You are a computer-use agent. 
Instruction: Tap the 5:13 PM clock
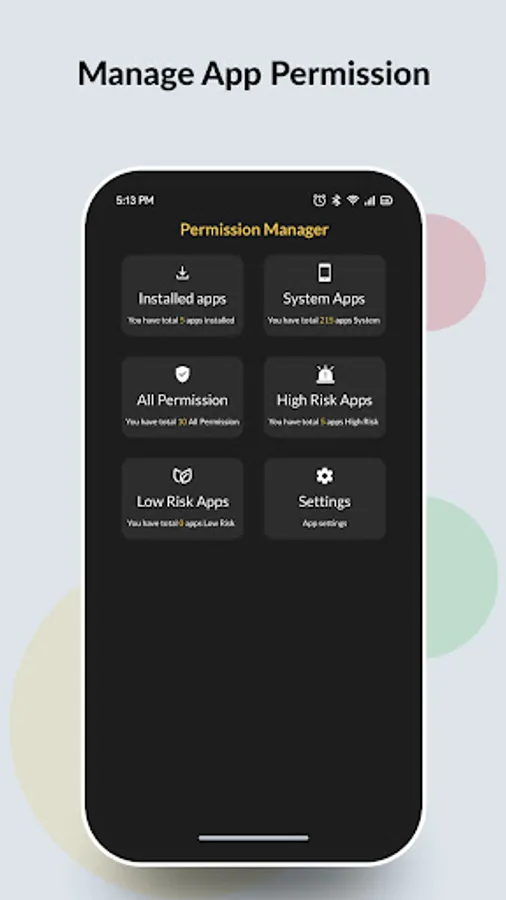coord(135,200)
